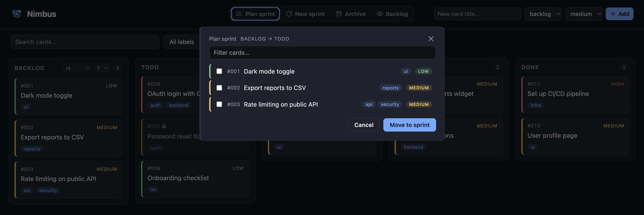Click Export reports to CSV title in dialog

(275, 88)
